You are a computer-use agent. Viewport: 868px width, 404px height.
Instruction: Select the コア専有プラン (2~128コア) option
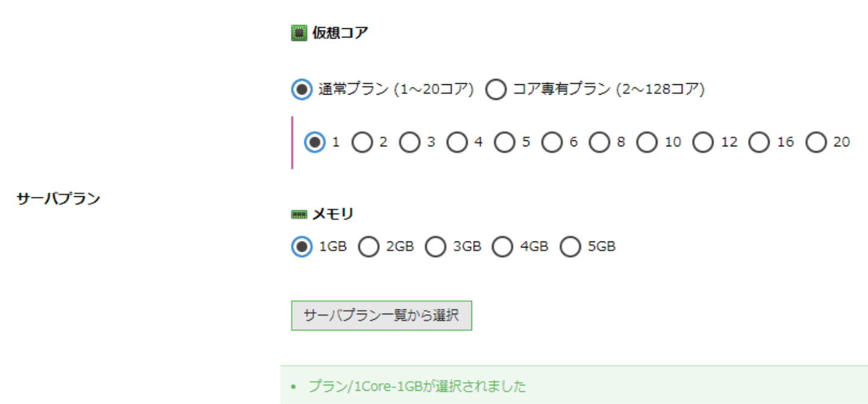click(496, 90)
